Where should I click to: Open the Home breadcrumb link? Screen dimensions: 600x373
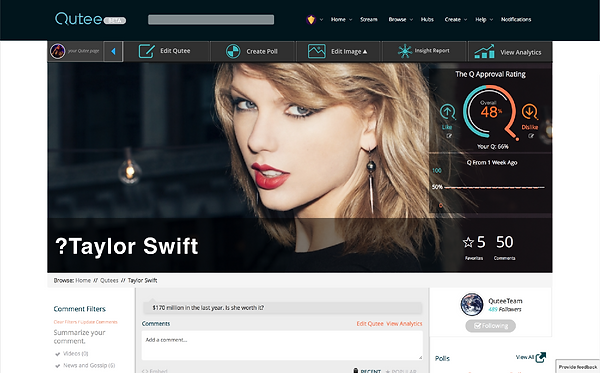tap(83, 280)
